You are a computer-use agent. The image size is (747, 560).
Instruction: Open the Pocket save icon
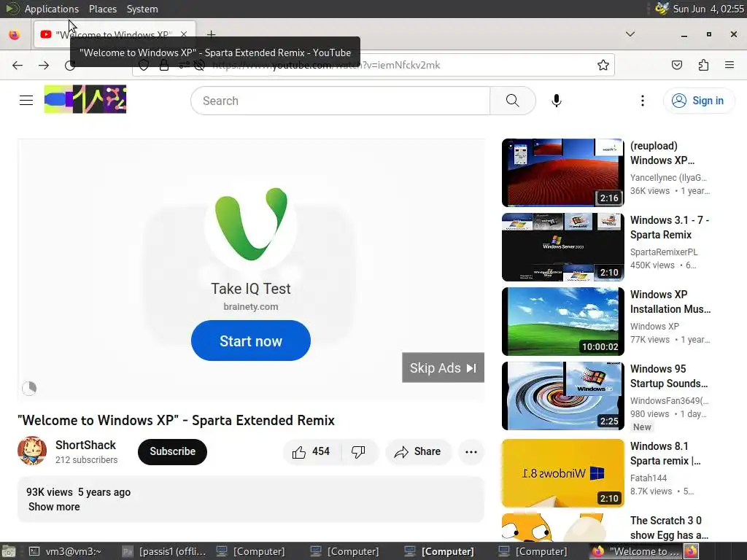[x=676, y=65]
